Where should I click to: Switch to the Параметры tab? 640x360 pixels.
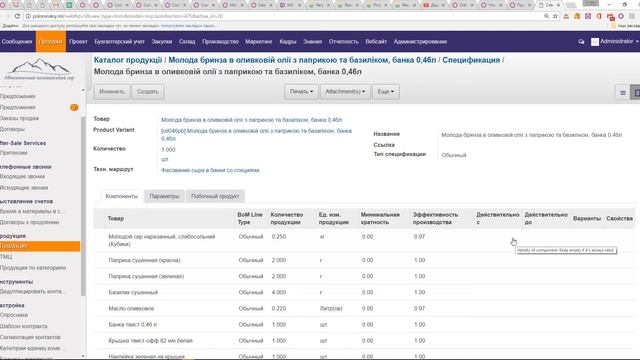[164, 196]
